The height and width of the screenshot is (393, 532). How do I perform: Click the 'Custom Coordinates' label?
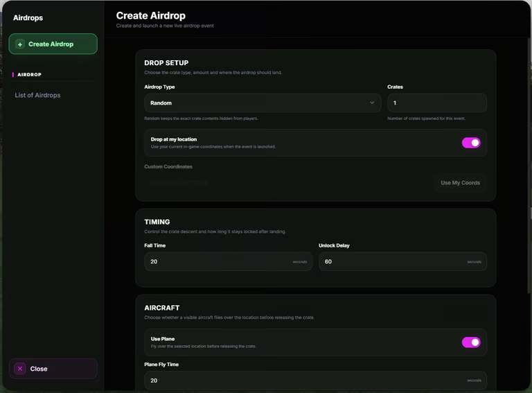[168, 166]
